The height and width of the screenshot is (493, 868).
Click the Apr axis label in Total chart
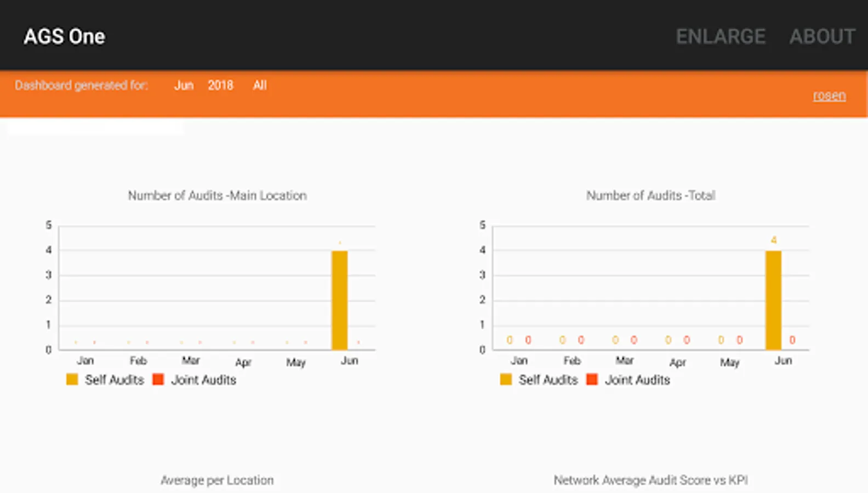pos(677,362)
